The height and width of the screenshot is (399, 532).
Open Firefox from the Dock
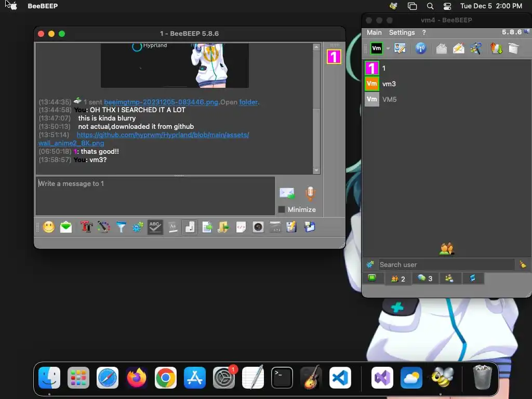[137, 378]
